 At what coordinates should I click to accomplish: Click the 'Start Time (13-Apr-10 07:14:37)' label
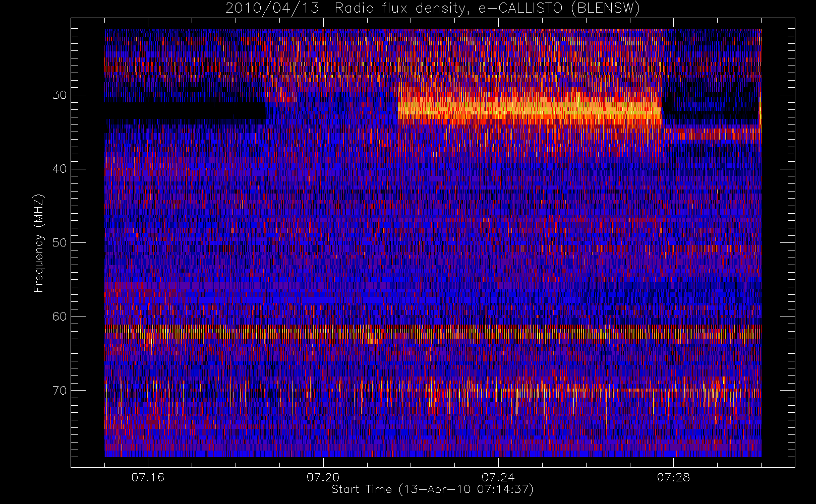point(432,489)
